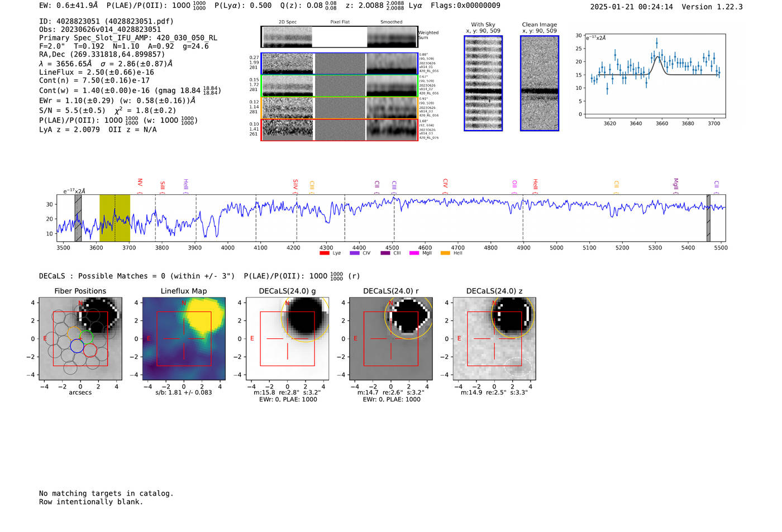Click the 2025-01-21 00:24:14 timestamp
This screenshot has height=532, width=782.
[x=632, y=7]
